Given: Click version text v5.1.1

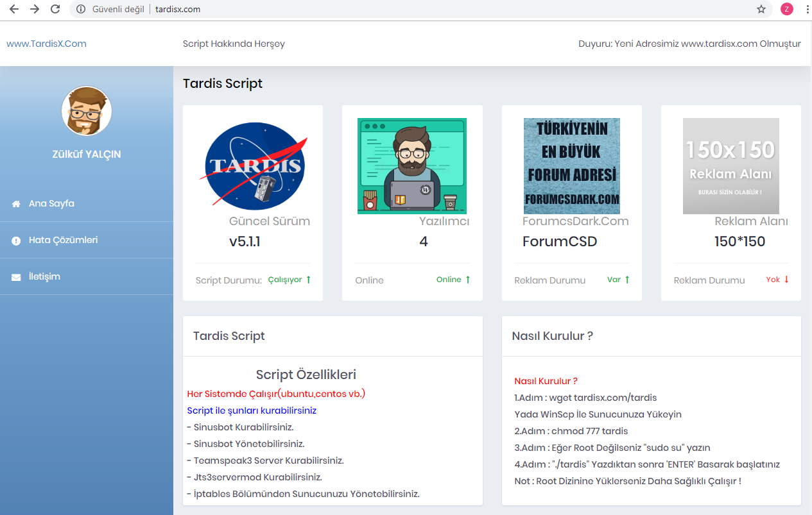Looking at the screenshot, I should pos(245,242).
